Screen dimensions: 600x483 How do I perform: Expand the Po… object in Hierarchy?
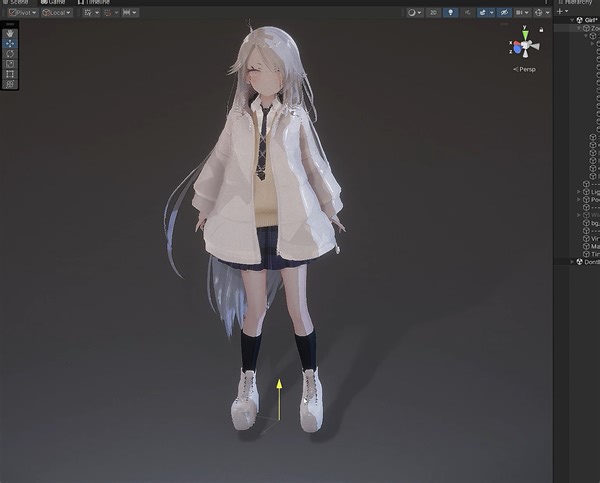[579, 199]
